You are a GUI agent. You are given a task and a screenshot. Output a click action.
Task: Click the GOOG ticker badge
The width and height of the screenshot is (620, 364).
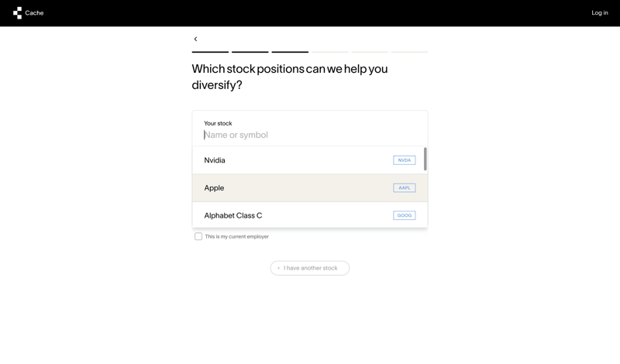pos(404,215)
